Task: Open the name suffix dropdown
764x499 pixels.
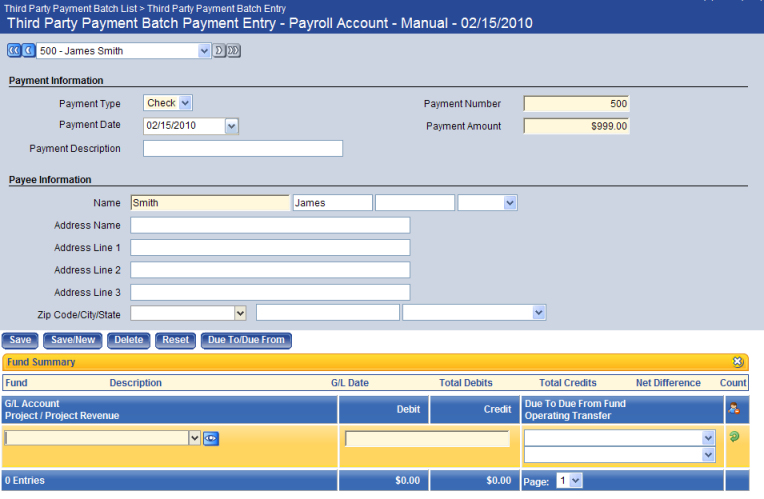Action: click(509, 203)
